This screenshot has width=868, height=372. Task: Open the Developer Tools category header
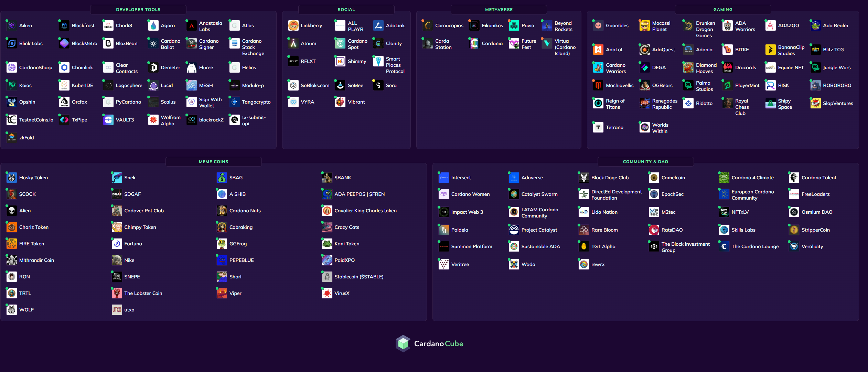[x=138, y=10]
